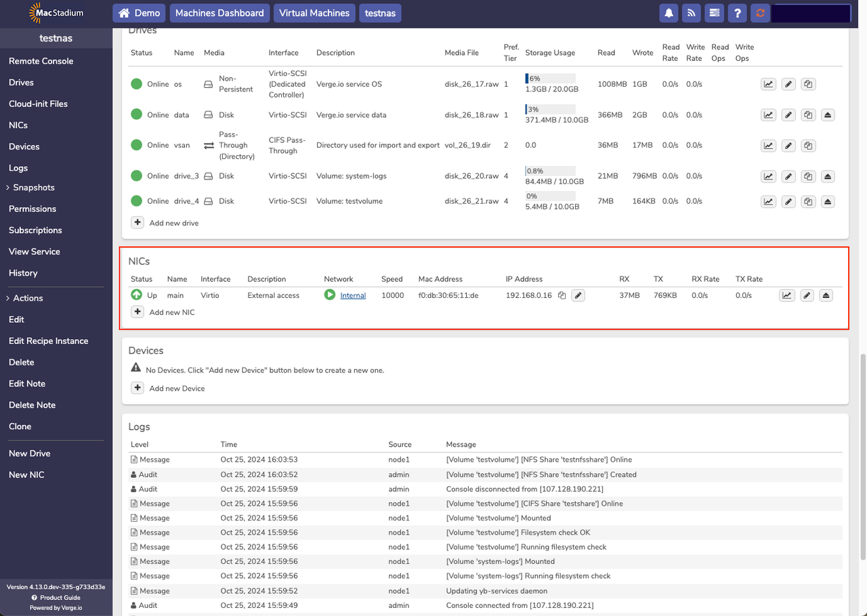
Task: Open Permissions from the sidebar
Action: click(33, 209)
